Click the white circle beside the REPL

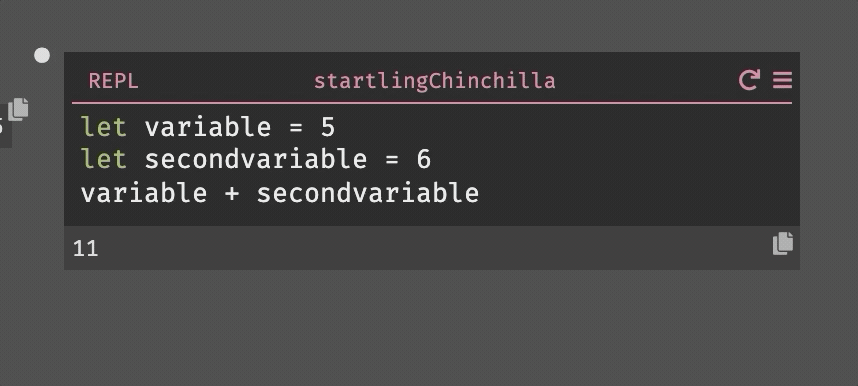coord(42,55)
